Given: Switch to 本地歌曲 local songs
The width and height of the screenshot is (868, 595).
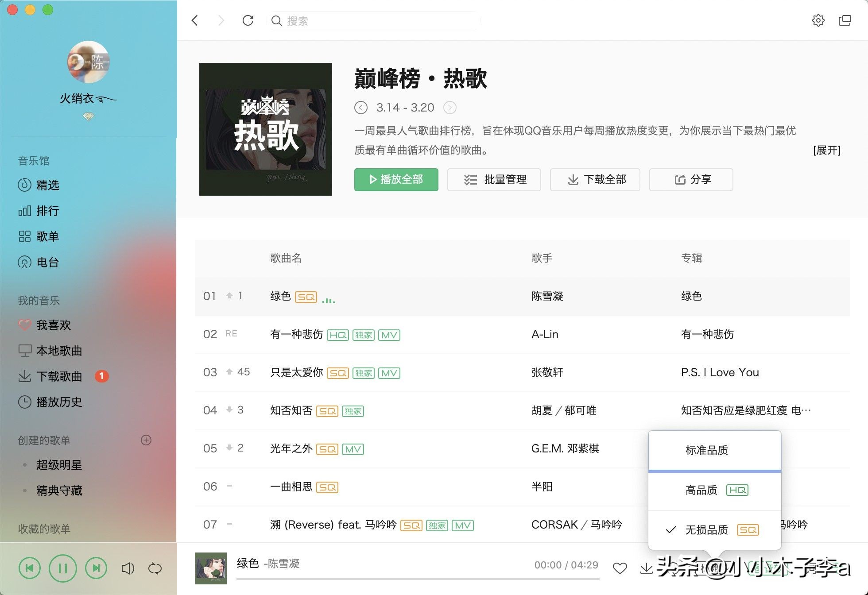Looking at the screenshot, I should pyautogui.click(x=59, y=351).
